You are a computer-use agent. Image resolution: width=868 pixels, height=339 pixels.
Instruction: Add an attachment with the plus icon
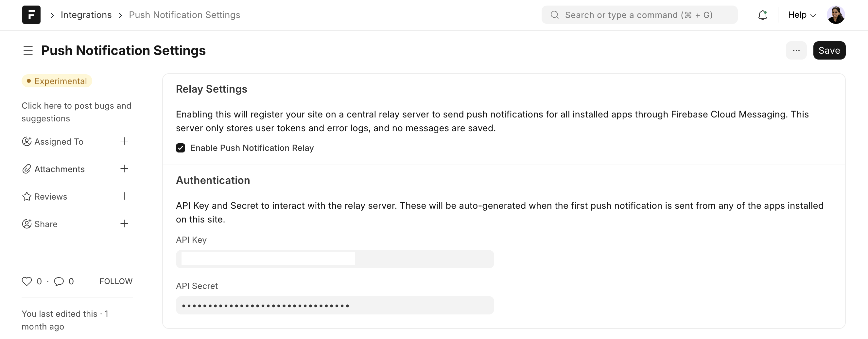(124, 169)
